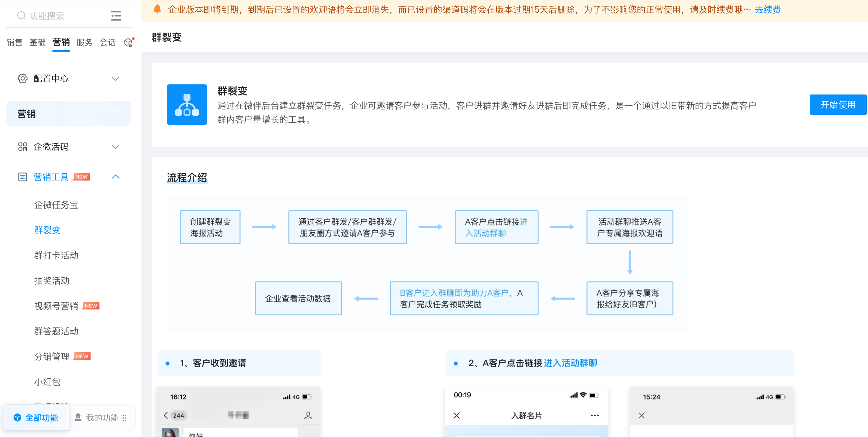Click the search magnifier icon
Image resolution: width=868 pixels, height=438 pixels.
coord(21,15)
